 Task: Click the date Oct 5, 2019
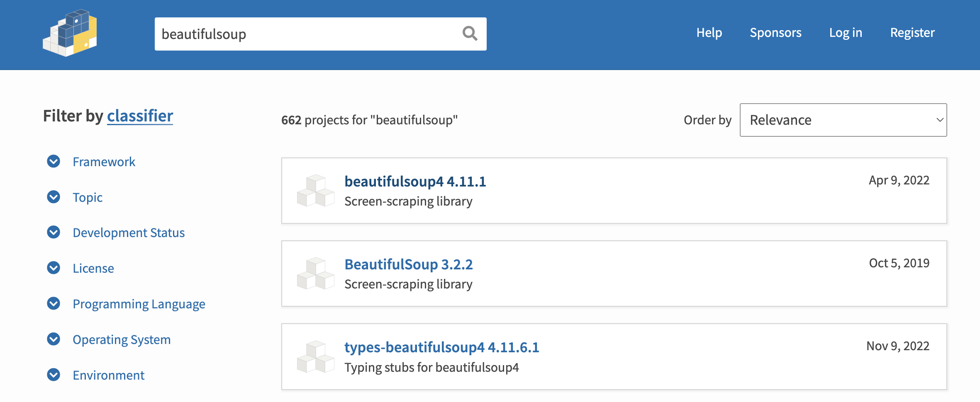(899, 263)
